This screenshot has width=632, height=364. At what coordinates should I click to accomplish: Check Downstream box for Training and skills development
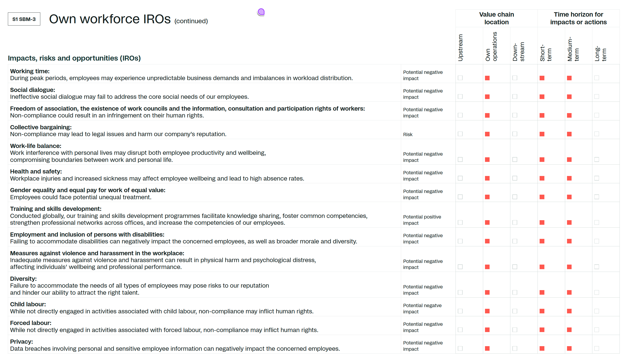pyautogui.click(x=514, y=222)
